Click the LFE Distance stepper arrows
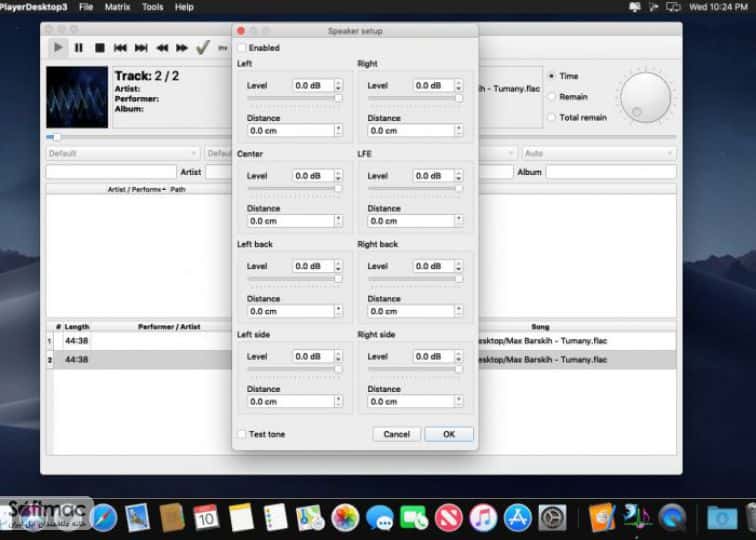Viewport: 756px width, 540px height. [459, 220]
